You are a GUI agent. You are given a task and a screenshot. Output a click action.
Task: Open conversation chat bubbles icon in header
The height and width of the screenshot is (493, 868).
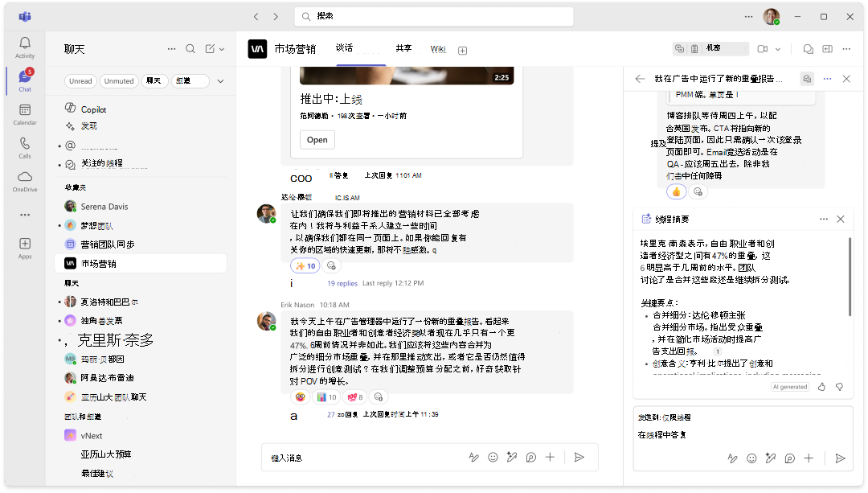(x=809, y=49)
